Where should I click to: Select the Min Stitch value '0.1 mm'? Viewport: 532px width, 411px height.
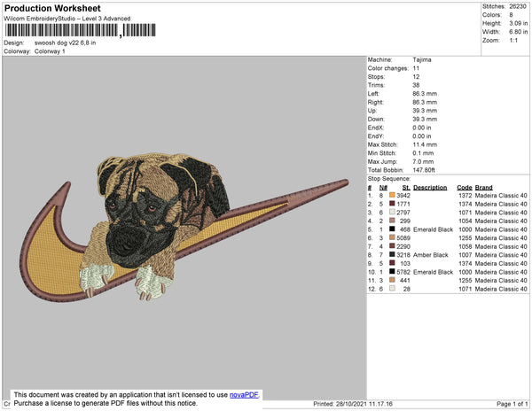click(423, 153)
